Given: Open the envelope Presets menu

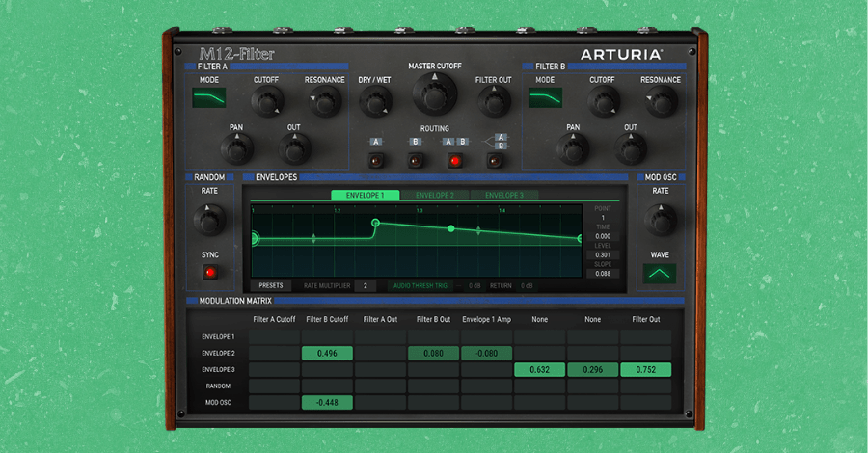Looking at the screenshot, I should (271, 286).
